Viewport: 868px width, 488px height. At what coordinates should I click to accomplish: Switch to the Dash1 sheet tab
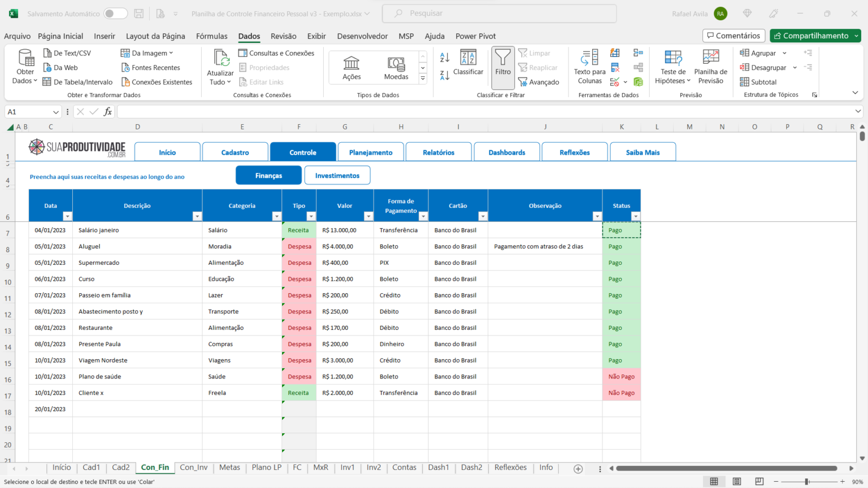[439, 467]
